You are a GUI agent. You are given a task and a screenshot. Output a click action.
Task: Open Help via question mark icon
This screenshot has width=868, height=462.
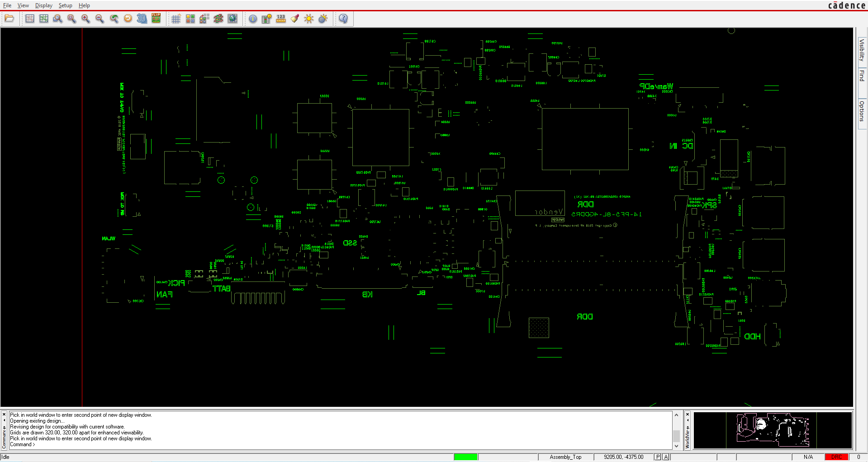coord(343,19)
